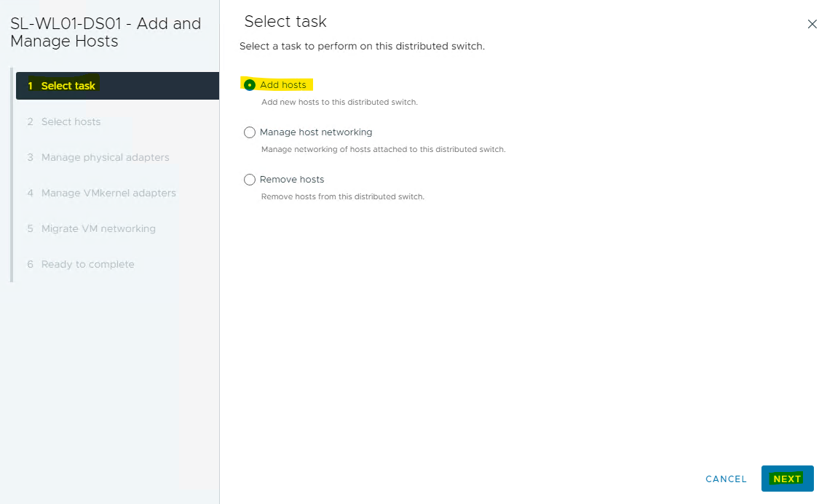Close the wizard with the X icon
Image resolution: width=827 pixels, height=504 pixels.
click(x=812, y=24)
